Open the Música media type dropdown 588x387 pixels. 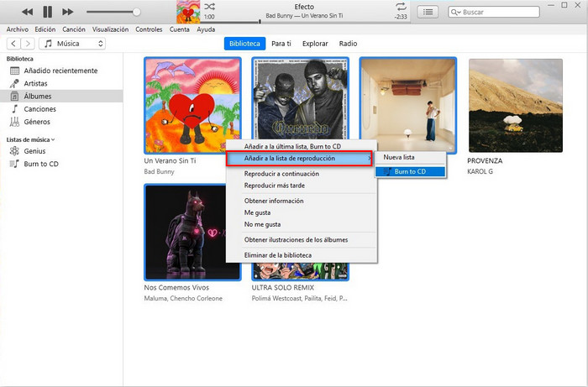(72, 44)
